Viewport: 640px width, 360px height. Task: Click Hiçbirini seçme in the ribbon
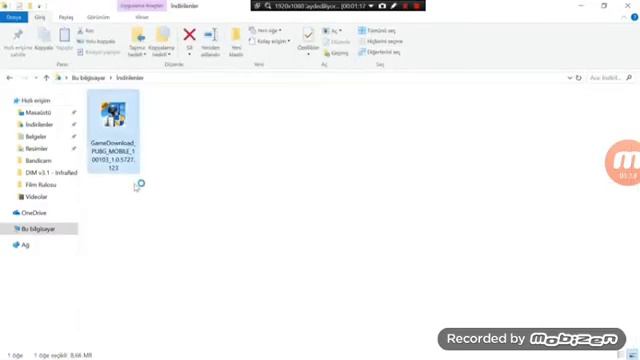380,41
